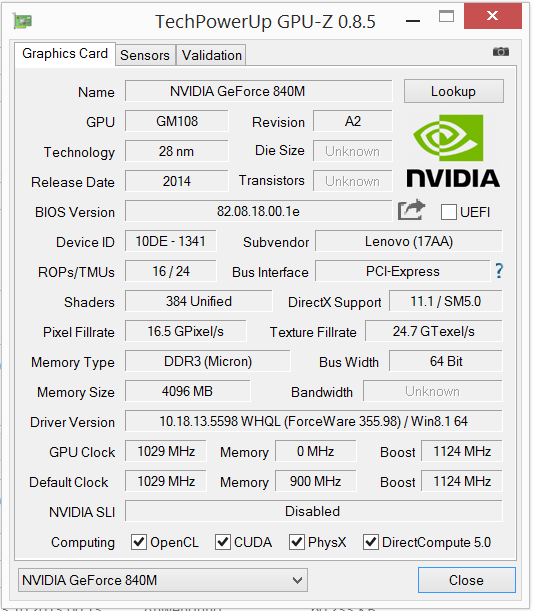Viewport: 534px width, 611px height.
Task: Click the Bus Interface question mark
Action: click(499, 271)
